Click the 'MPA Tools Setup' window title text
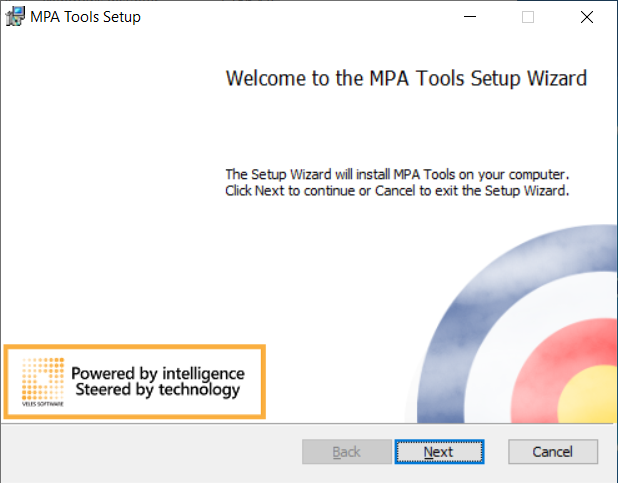 (x=86, y=17)
